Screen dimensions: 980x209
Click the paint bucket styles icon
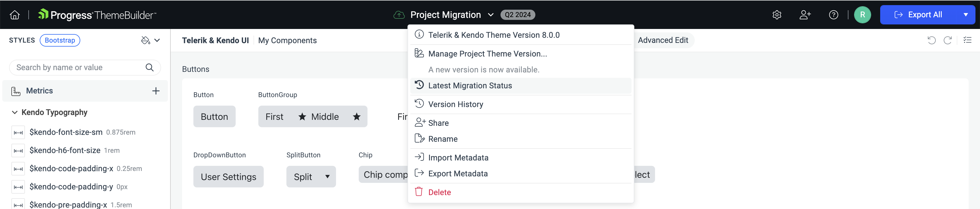tap(145, 40)
